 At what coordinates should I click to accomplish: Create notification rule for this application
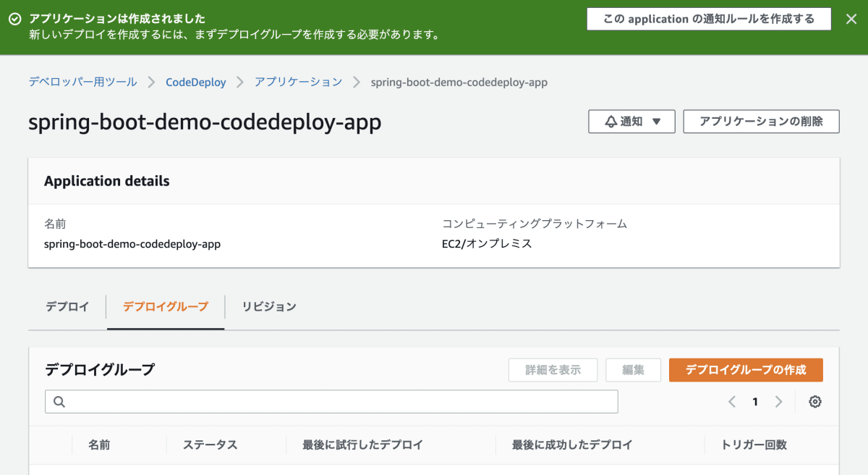(709, 20)
